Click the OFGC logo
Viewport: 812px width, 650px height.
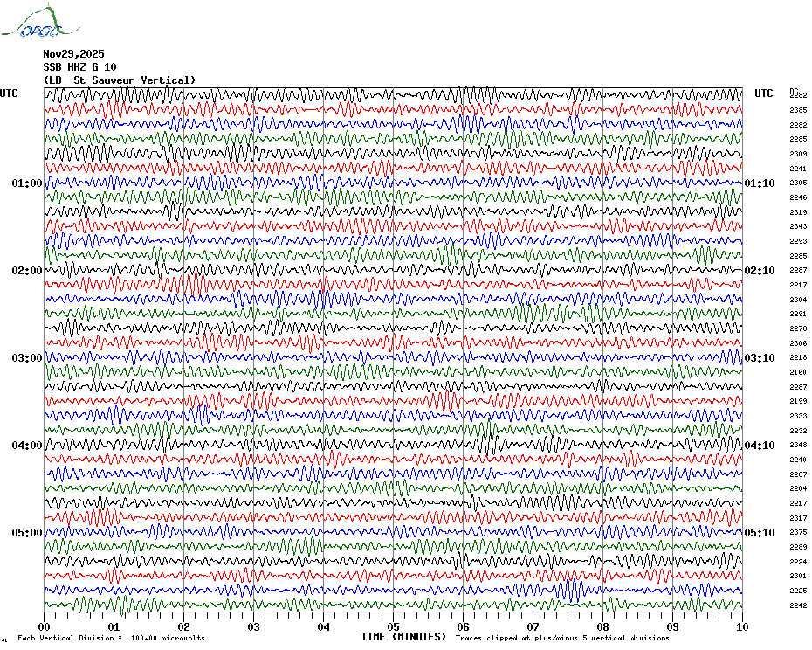[x=40, y=21]
